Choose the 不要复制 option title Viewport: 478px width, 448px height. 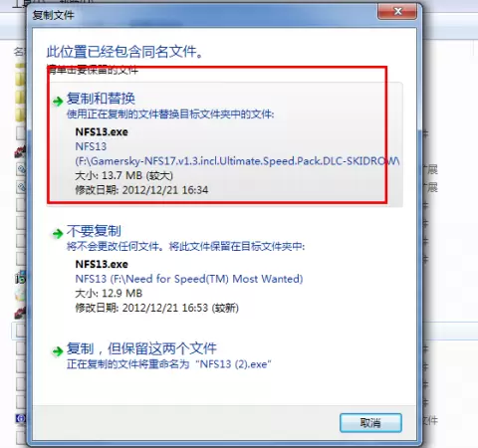point(94,231)
